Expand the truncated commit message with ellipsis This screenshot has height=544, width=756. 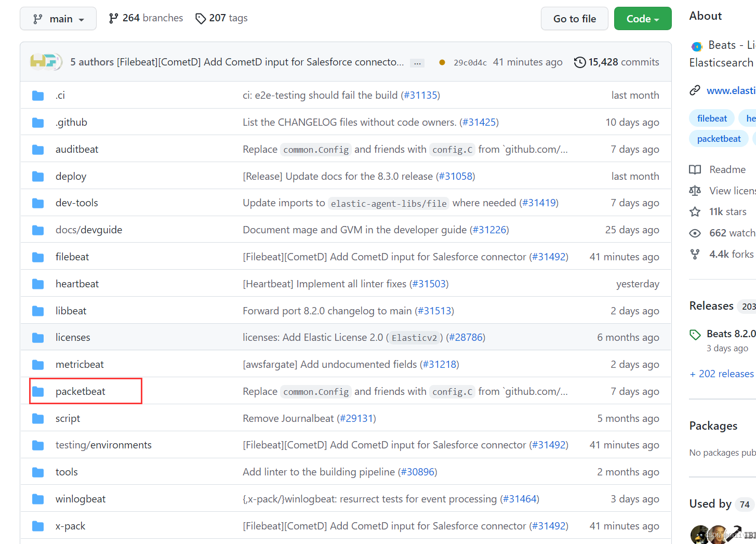pyautogui.click(x=417, y=62)
